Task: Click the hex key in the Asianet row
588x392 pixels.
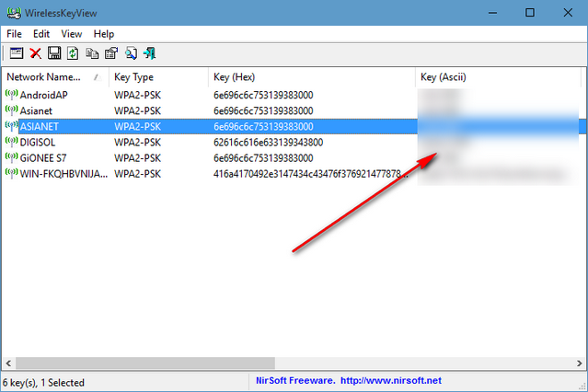Action: pos(263,111)
